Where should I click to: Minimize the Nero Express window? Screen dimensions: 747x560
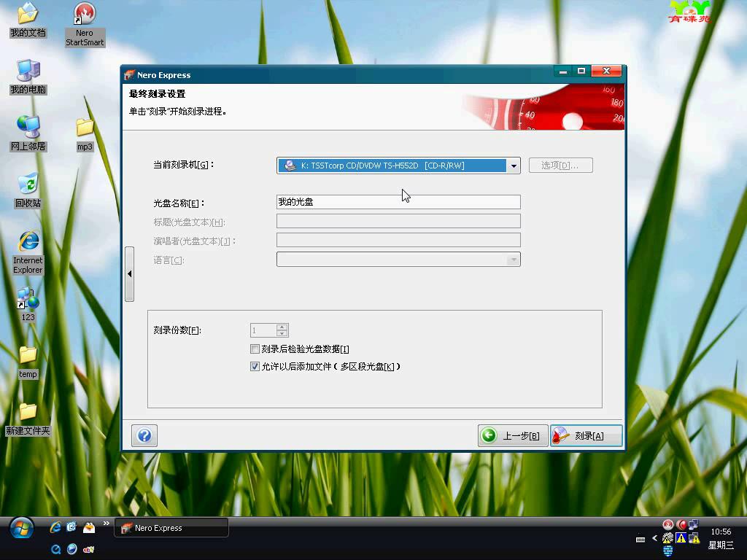coord(563,71)
